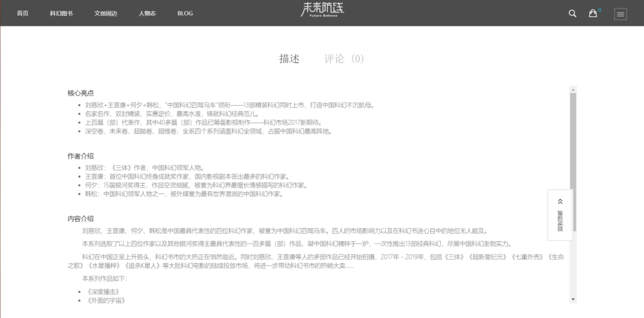Click the 核心亮点 heading

tap(80, 93)
